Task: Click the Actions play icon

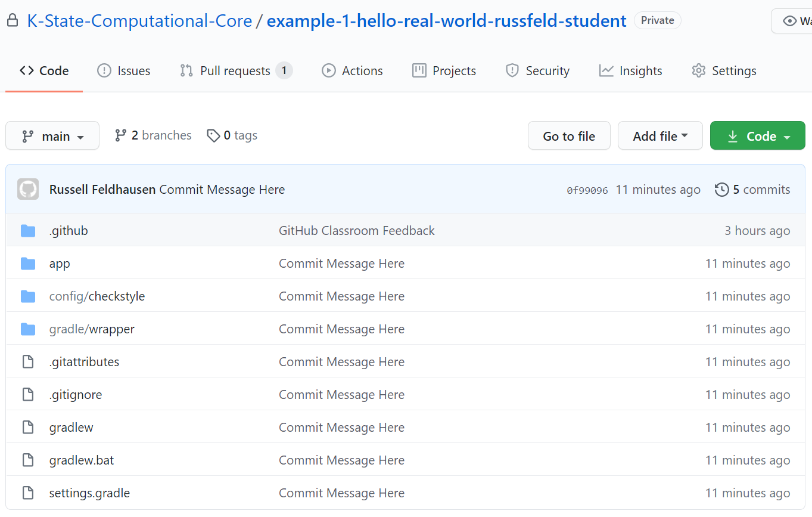Action: 329,70
